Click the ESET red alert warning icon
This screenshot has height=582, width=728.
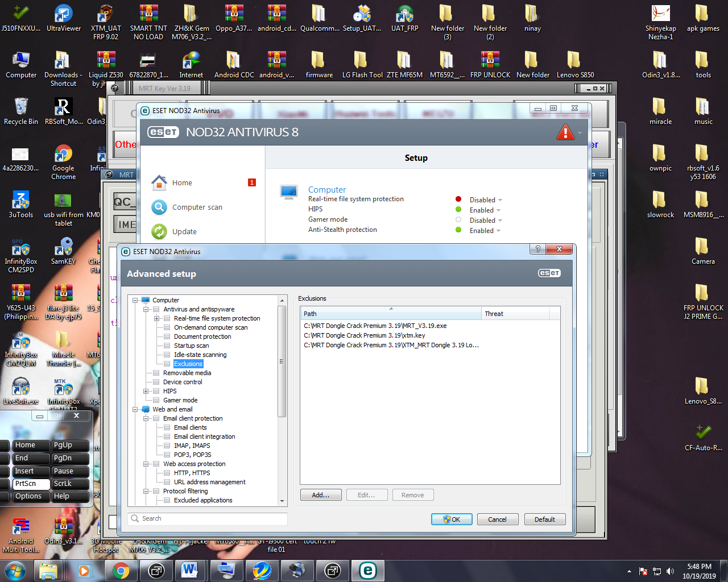coord(565,132)
